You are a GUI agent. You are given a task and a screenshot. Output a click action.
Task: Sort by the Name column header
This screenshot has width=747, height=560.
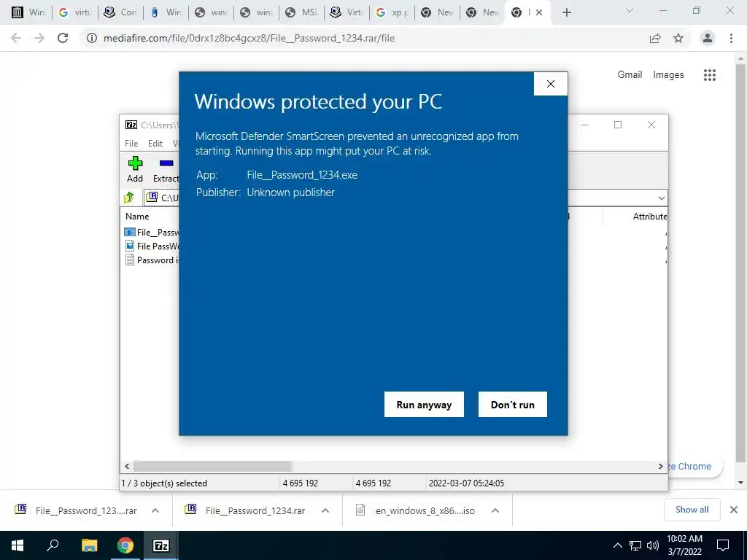click(x=137, y=216)
